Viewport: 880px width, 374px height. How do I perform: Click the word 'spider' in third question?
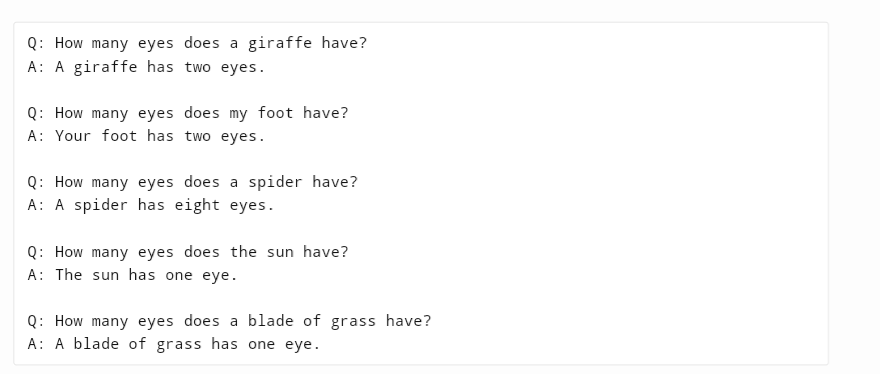pos(275,182)
